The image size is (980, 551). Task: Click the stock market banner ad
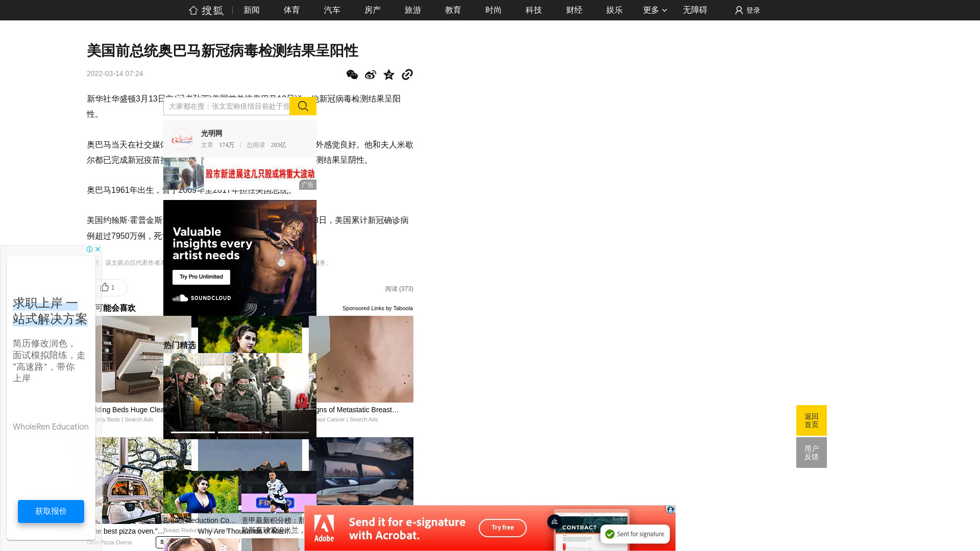(240, 173)
